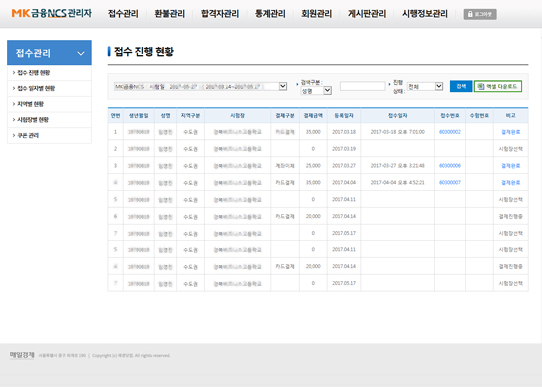542x387 pixels.
Task: Click the 계좌이체 payment type cell
Action: pyautogui.click(x=285, y=166)
